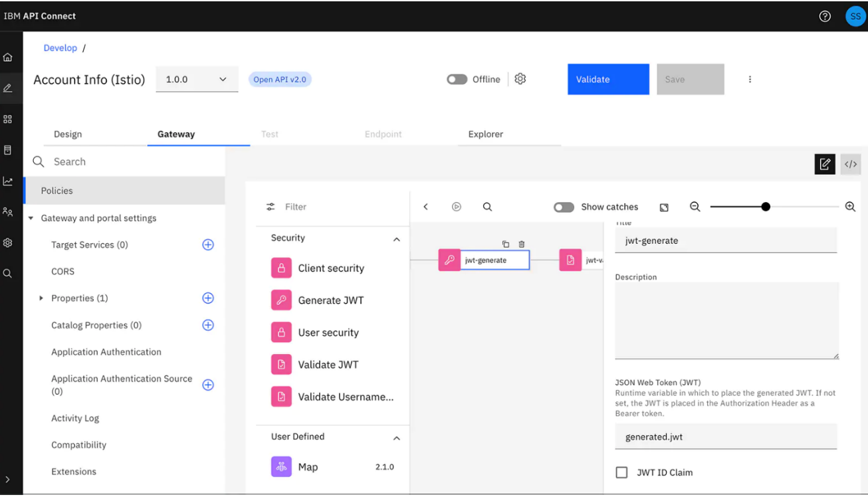868x501 pixels.
Task: Open the Help question mark icon
Action: pos(825,16)
